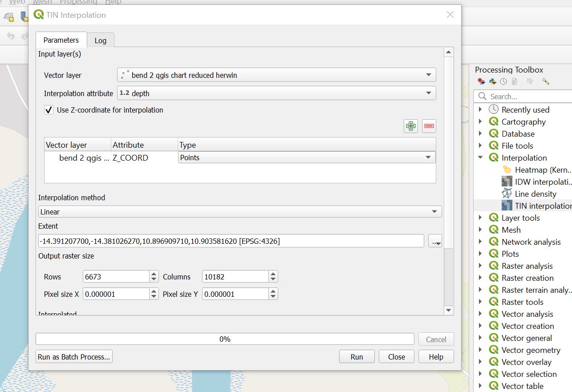Open Processing Options wrench icon
572x392 pixels.
click(545, 81)
